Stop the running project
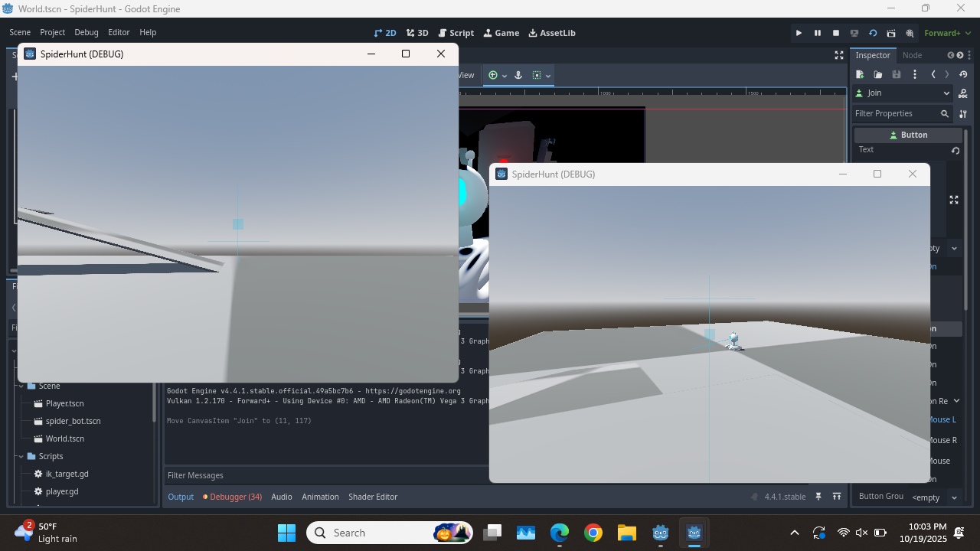The image size is (980, 551). [836, 33]
